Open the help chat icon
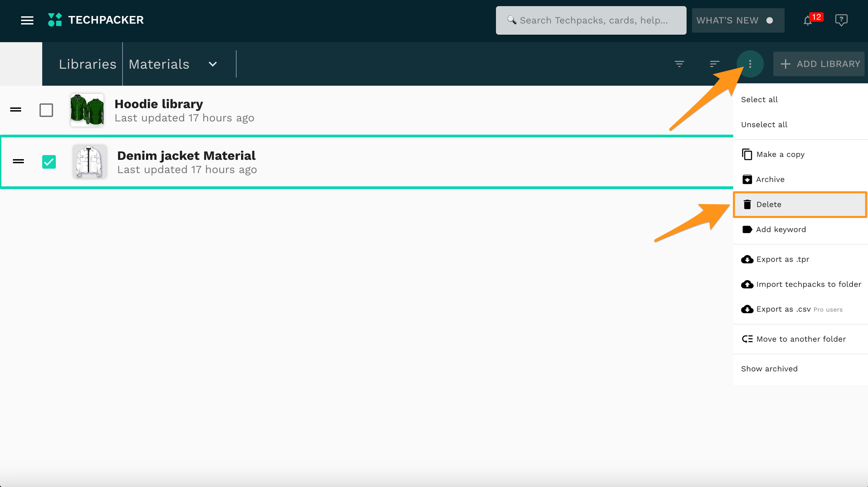 pyautogui.click(x=841, y=20)
